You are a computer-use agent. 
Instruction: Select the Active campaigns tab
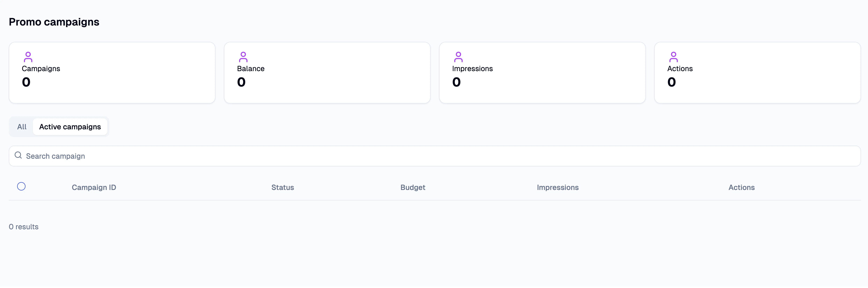point(70,127)
